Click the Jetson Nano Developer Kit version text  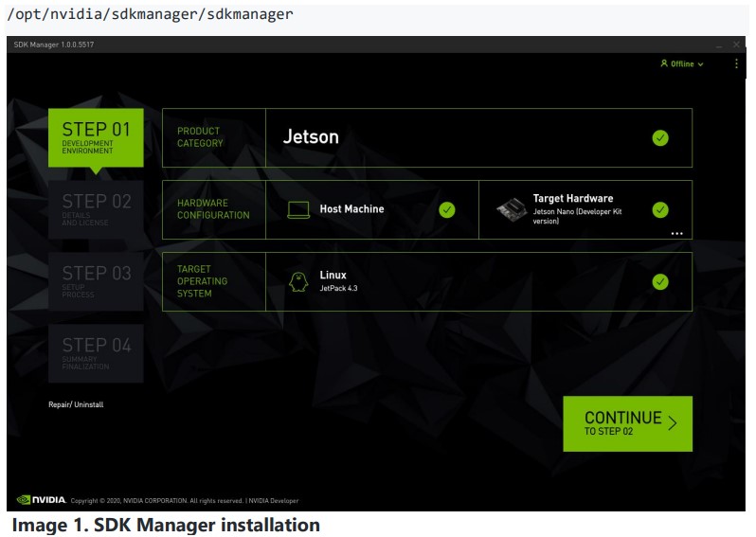click(577, 216)
